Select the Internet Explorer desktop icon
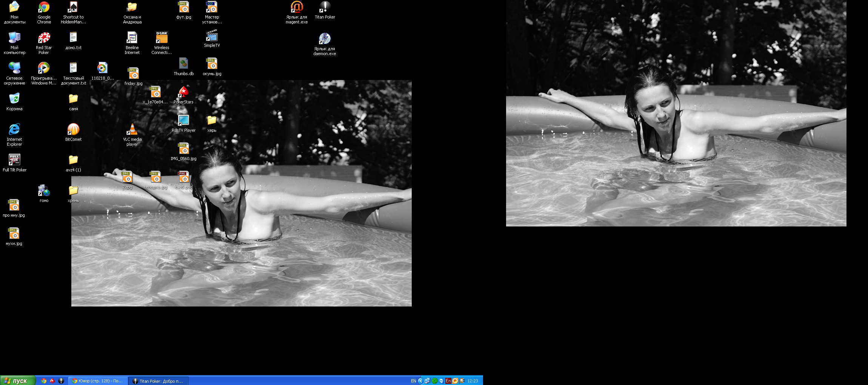 click(x=14, y=130)
